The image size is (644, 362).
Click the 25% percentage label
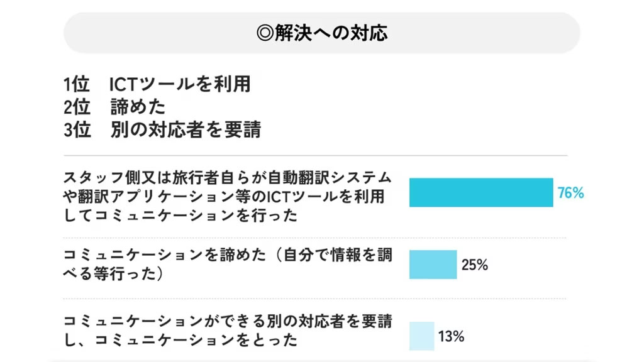pos(474,265)
